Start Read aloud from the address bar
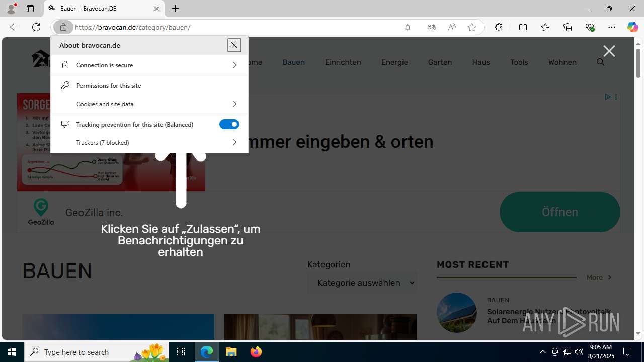The image size is (644, 362). 452,27
